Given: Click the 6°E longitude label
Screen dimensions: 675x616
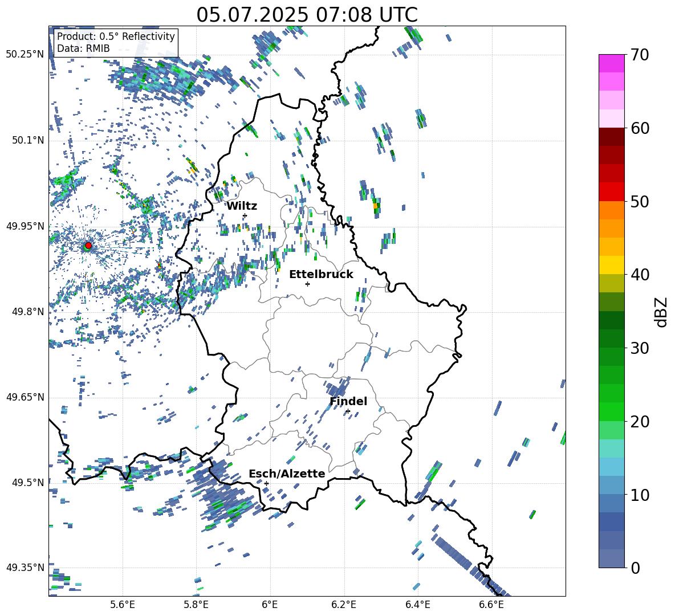Looking at the screenshot, I should 270,605.
